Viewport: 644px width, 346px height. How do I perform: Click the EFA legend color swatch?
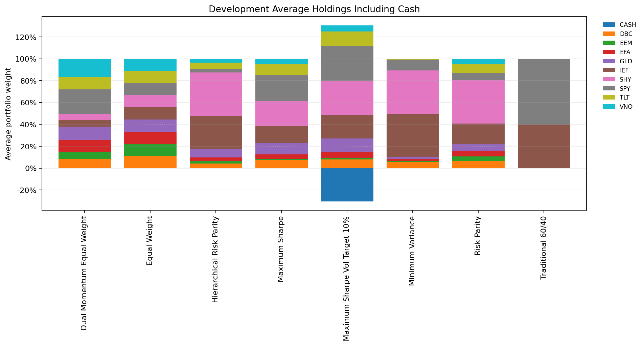pyautogui.click(x=609, y=52)
